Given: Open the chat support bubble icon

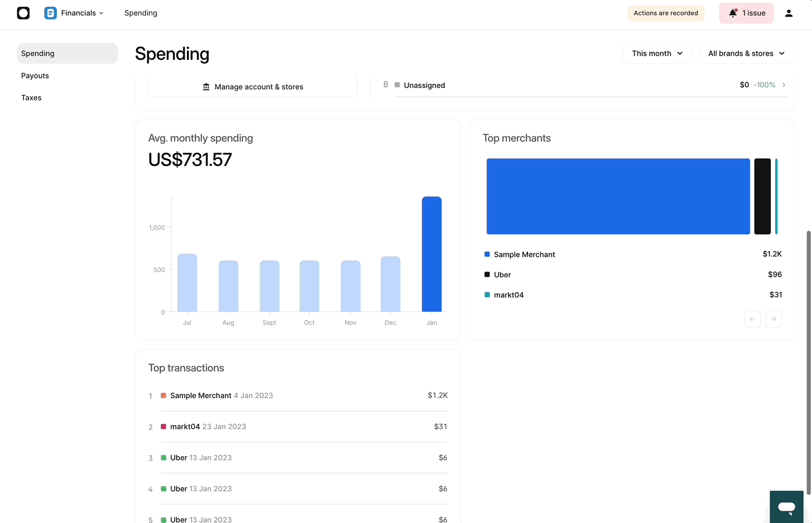Looking at the screenshot, I should pos(786,507).
